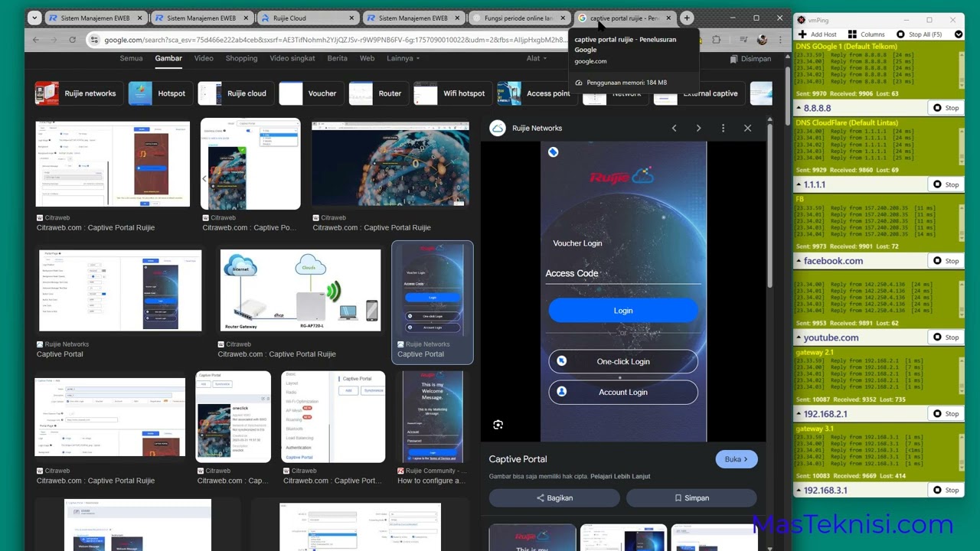
Task: Collapse the facebook.com probe arrow
Action: coord(799,261)
